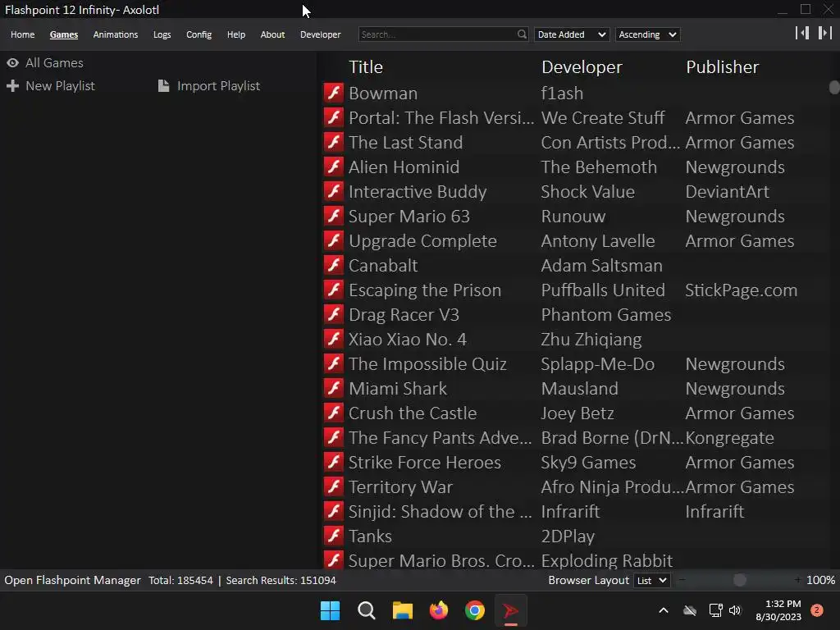Viewport: 840px width, 630px height.
Task: Click the Flash icon beside Tanks
Action: tap(333, 536)
